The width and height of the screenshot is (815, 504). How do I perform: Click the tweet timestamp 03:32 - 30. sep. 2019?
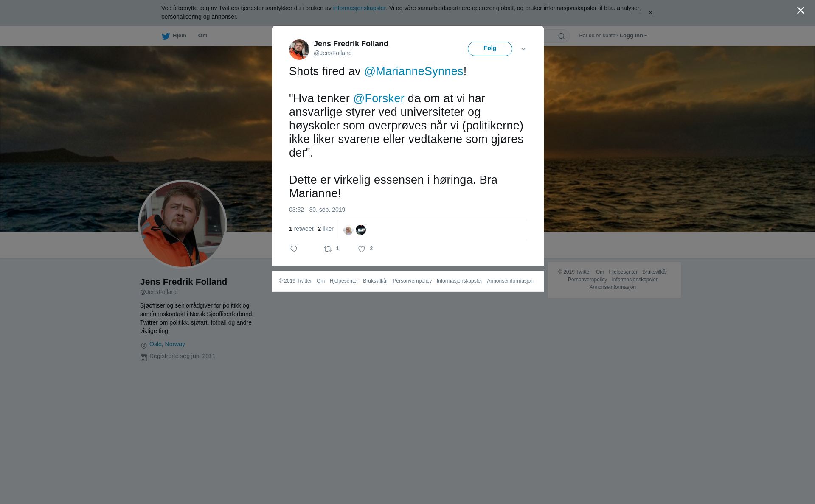click(x=317, y=210)
